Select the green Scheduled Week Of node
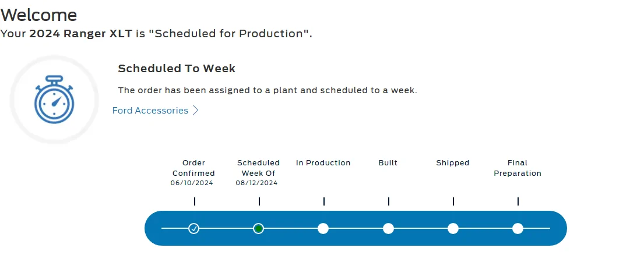The width and height of the screenshot is (644, 262). (x=258, y=228)
